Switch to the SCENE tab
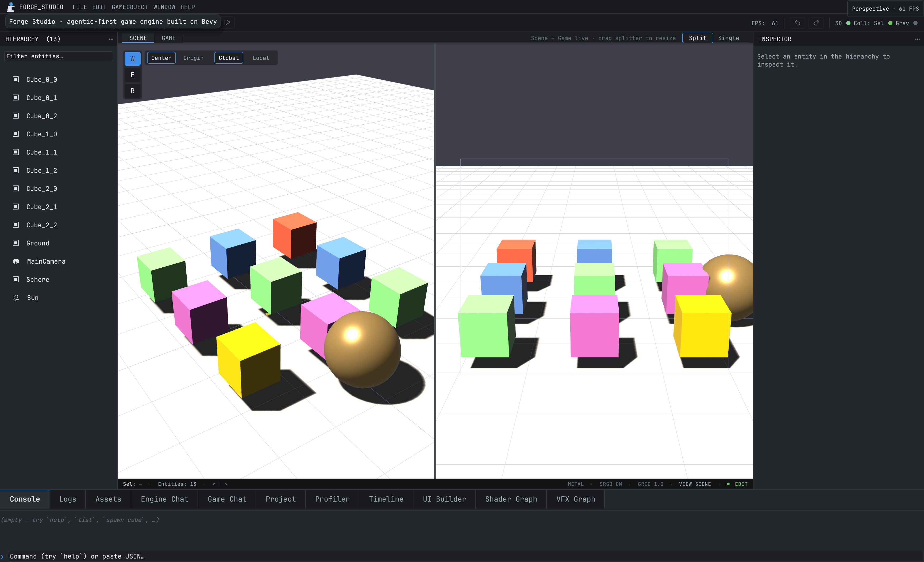The height and width of the screenshot is (562, 924). [138, 38]
